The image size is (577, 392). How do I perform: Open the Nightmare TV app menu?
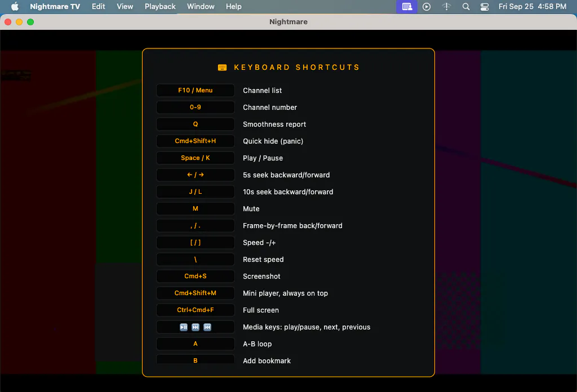click(55, 6)
